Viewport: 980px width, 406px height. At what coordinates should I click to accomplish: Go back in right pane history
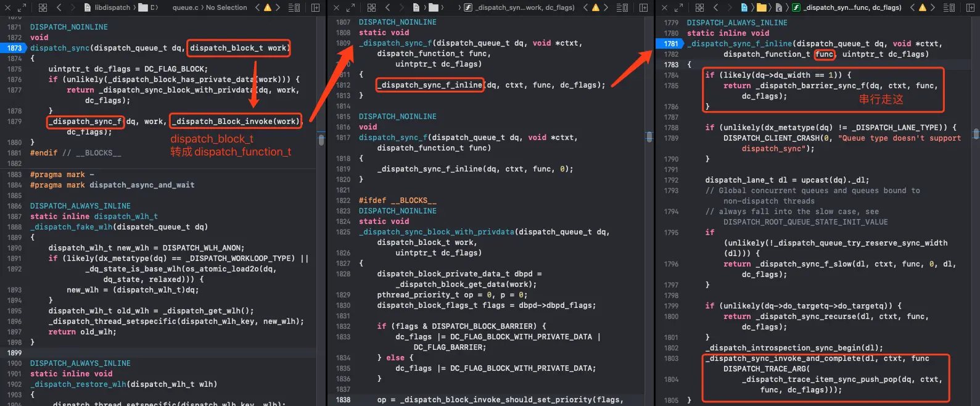[x=716, y=7]
